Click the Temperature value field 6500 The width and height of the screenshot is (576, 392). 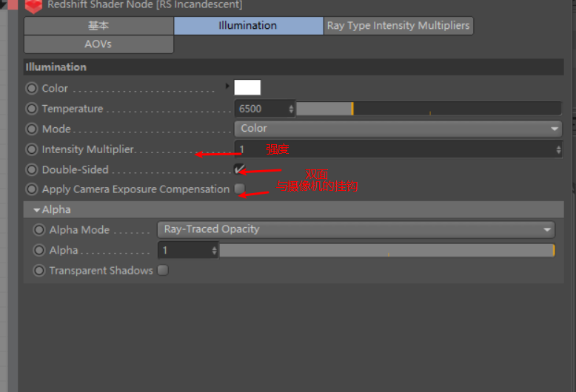coord(261,109)
